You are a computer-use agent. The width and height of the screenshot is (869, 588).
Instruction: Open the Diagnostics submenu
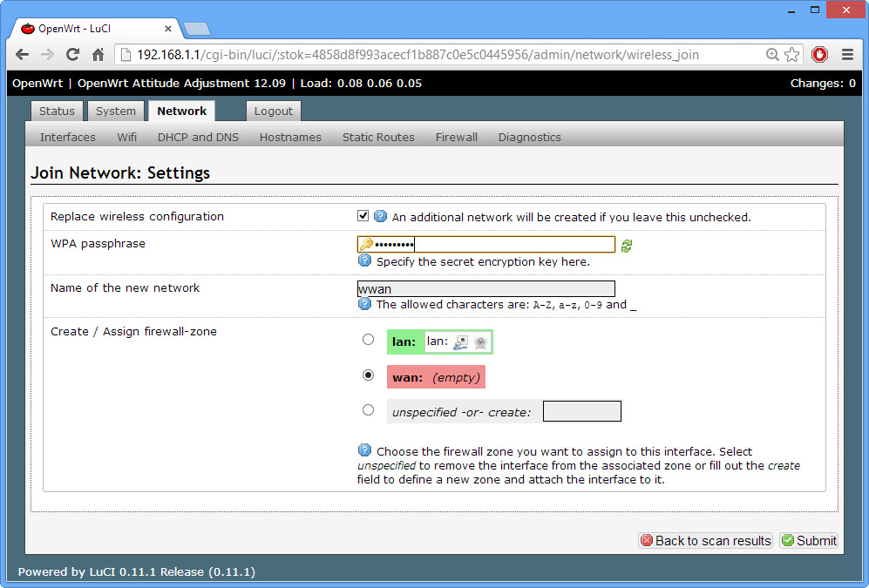[x=529, y=137]
